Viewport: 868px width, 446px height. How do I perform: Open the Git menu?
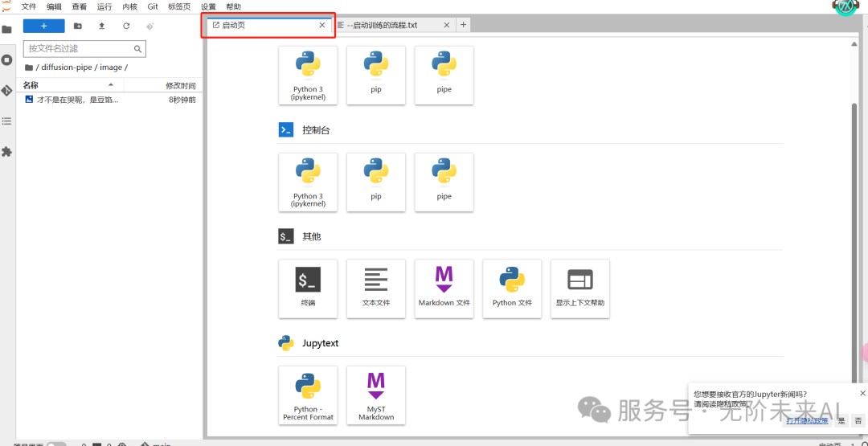tap(153, 6)
